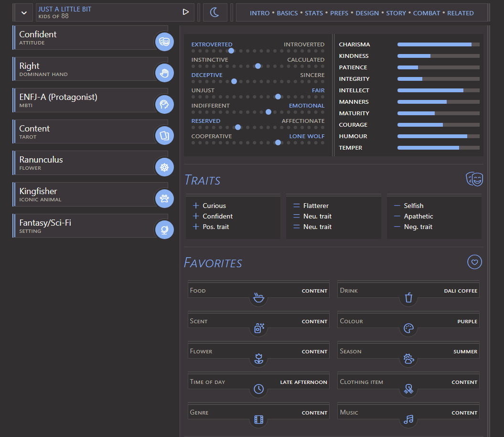Click the head icon beside ENFJ-A MBTI
The width and height of the screenshot is (504, 437).
click(164, 104)
